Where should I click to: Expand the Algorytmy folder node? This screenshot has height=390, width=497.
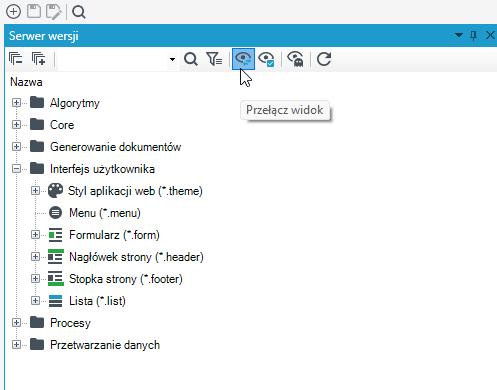(16, 103)
